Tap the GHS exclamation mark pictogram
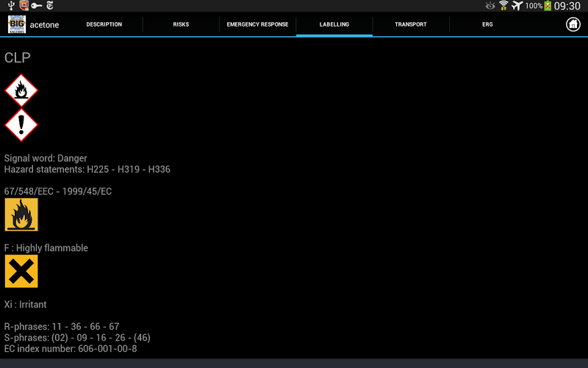The height and width of the screenshot is (368, 588). point(21,125)
